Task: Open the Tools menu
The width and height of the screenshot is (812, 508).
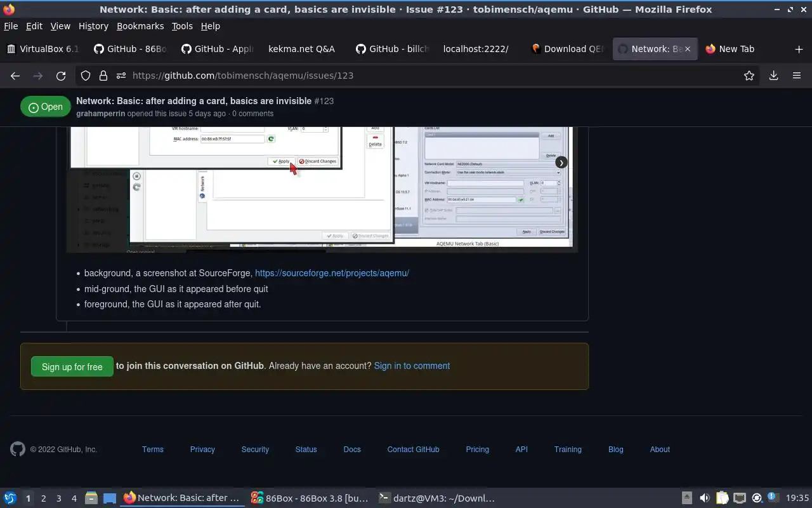Action: click(x=182, y=26)
